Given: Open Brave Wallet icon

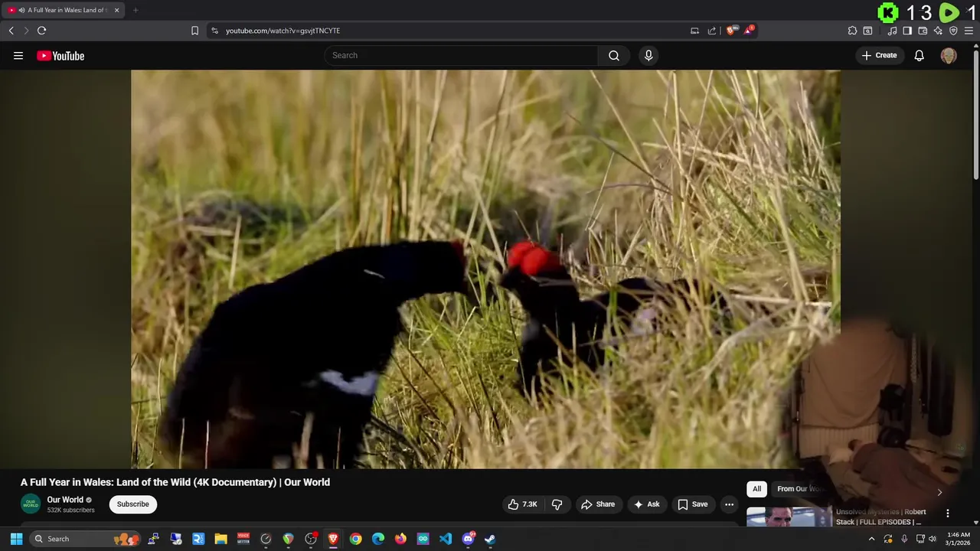Looking at the screenshot, I should 923,31.
